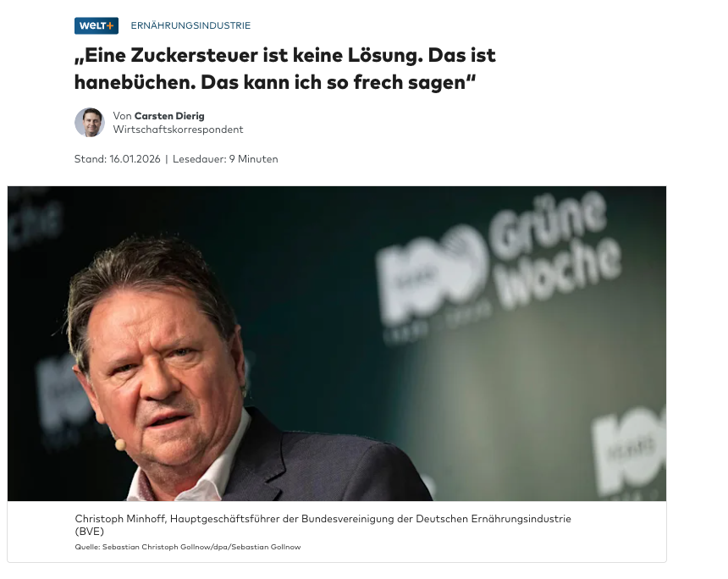Viewport: 728px width, 579px height.
Task: Click the Wirtschaftskorrespondent subtitle
Action: click(178, 130)
